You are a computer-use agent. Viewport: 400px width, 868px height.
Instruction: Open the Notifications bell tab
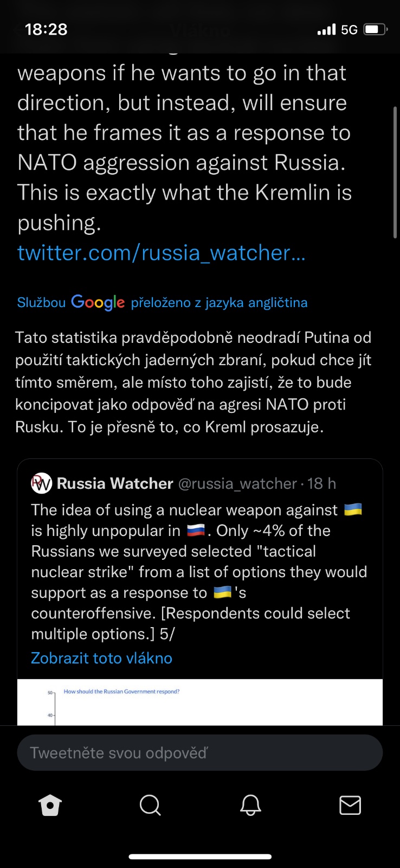click(x=250, y=806)
